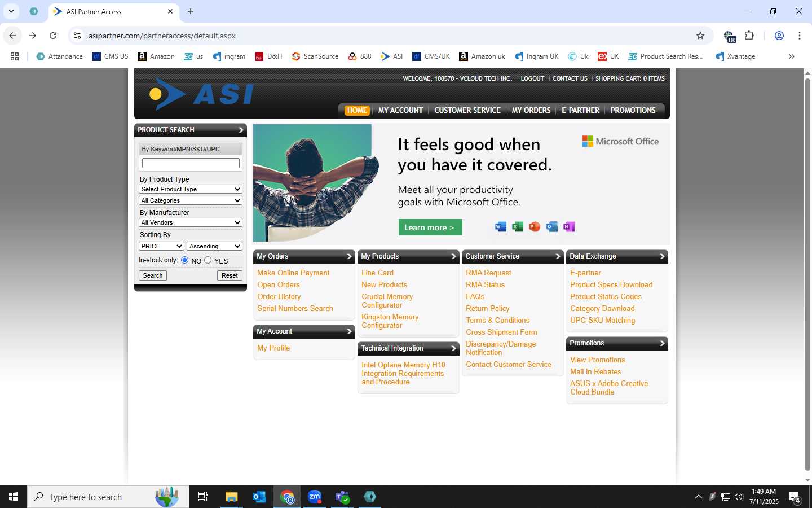Open All Categories dropdown
This screenshot has height=508, width=812.
point(191,200)
